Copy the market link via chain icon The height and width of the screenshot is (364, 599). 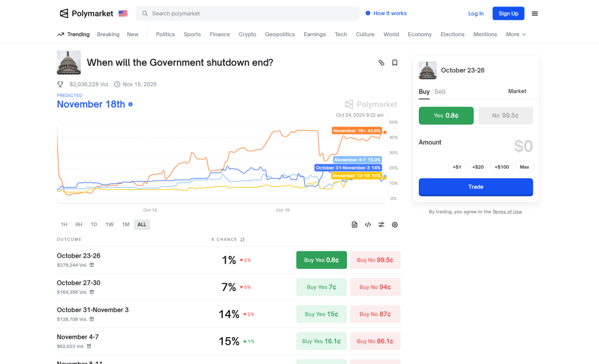(x=381, y=63)
